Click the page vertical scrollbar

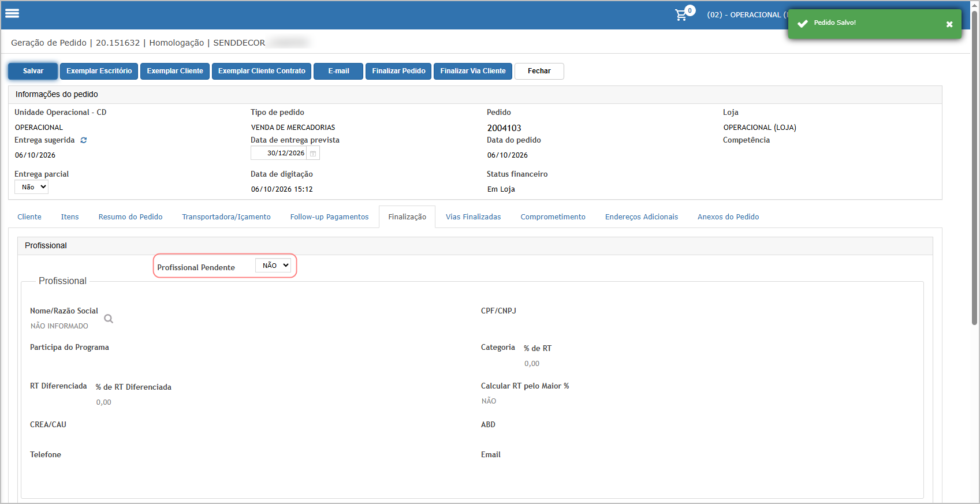tap(975, 167)
